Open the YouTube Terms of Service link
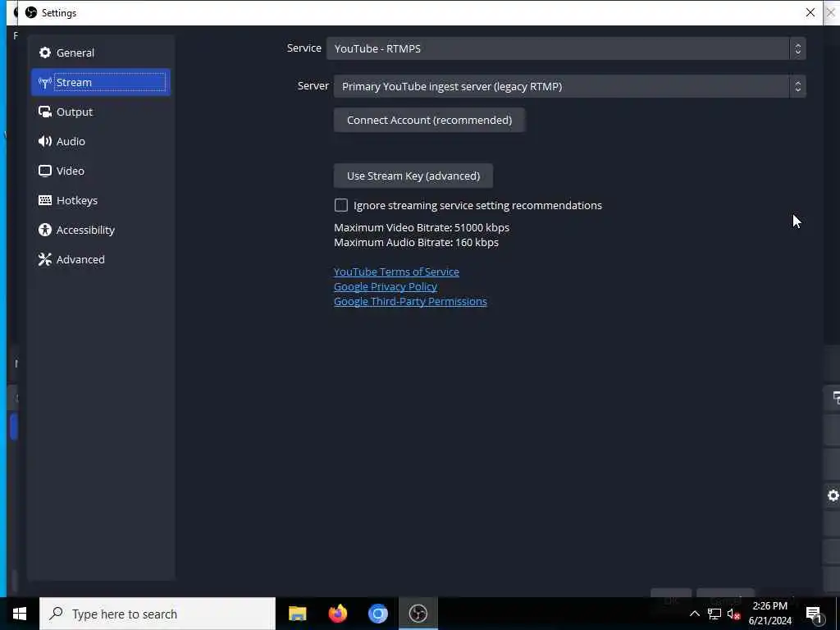 (396, 272)
